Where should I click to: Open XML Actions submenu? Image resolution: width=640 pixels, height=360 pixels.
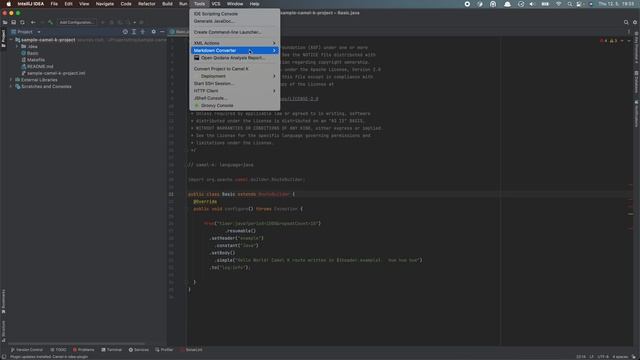click(x=235, y=43)
